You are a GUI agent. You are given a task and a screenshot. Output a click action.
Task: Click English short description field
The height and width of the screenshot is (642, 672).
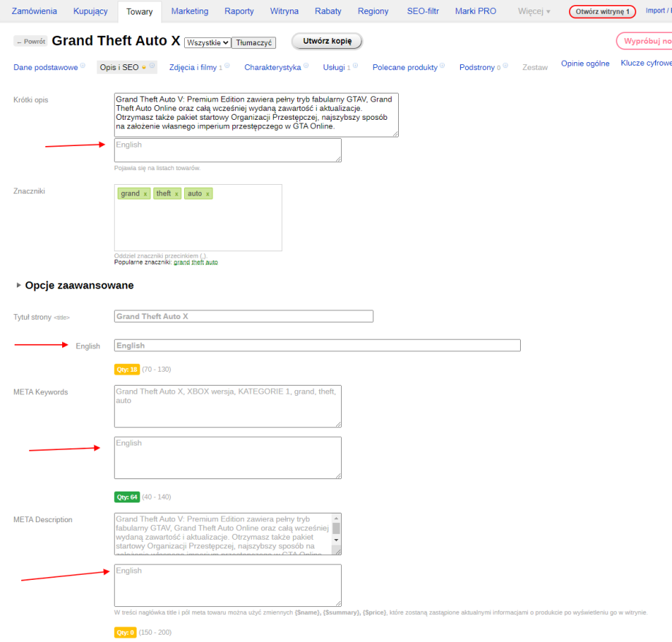click(227, 150)
